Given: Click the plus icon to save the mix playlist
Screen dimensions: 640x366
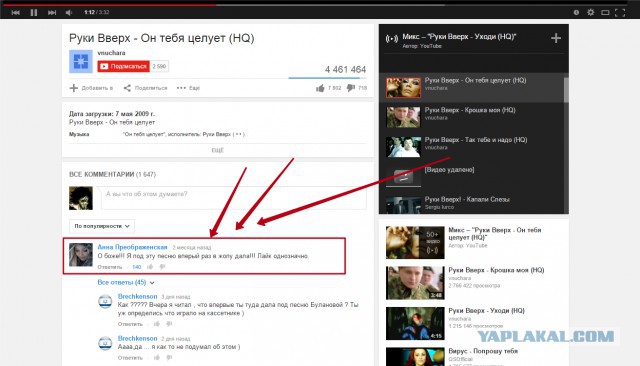Looking at the screenshot, I should point(556,38).
